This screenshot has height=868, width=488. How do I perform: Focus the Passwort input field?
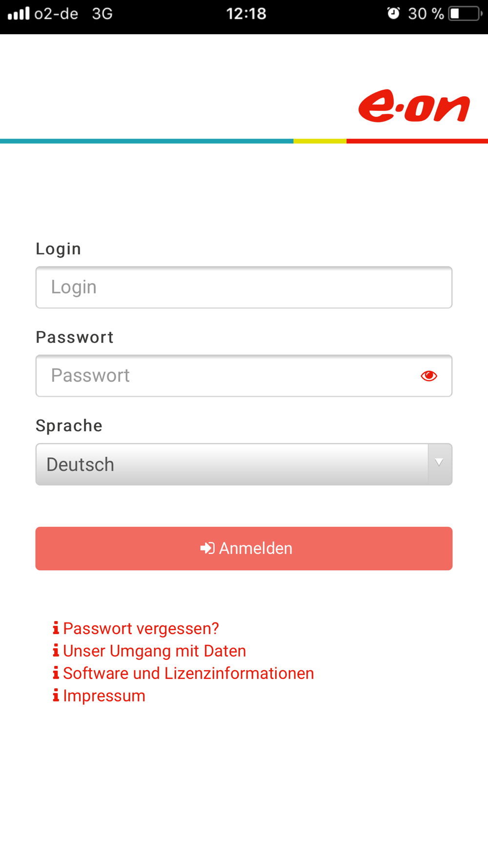click(244, 376)
